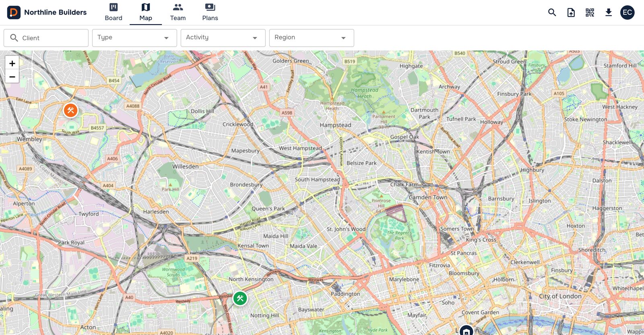Screen dimensions: 644x335
Task: Click the file upload icon
Action: (x=571, y=12)
